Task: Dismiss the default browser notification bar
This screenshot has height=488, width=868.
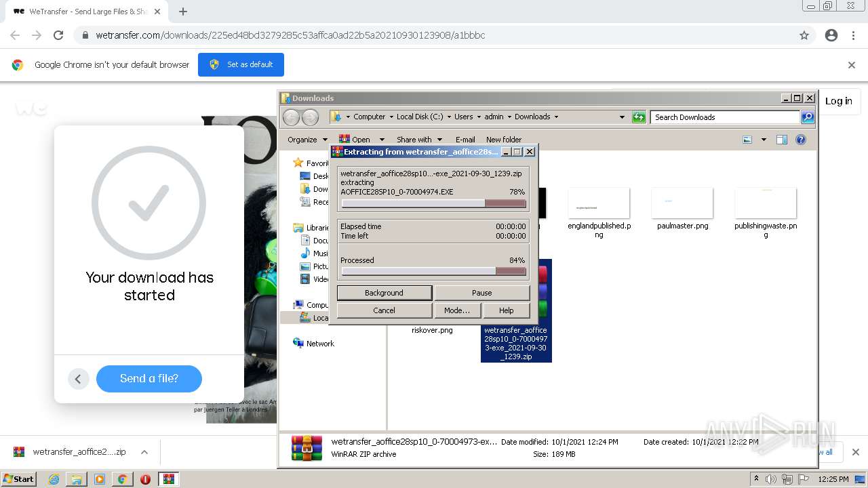Action: tap(852, 65)
